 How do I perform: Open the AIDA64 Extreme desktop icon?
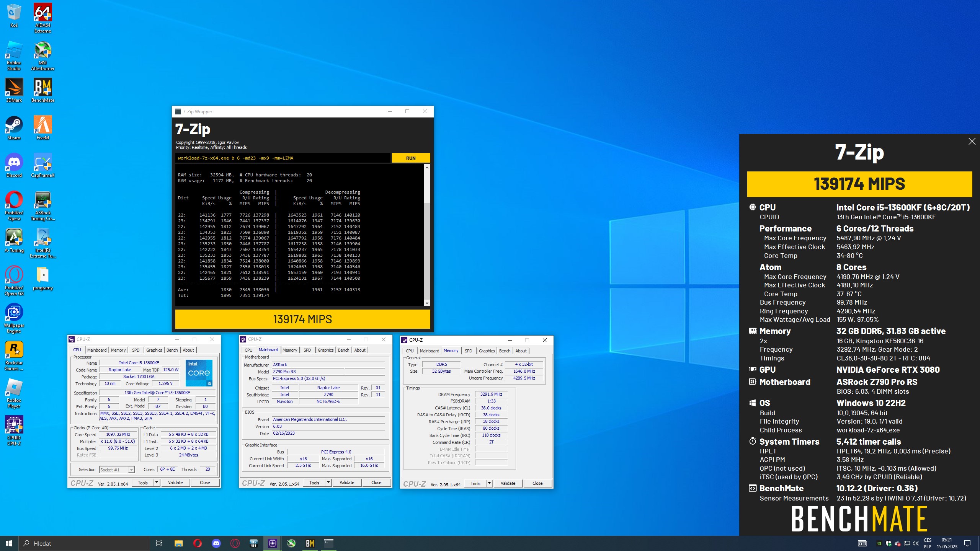click(x=42, y=18)
